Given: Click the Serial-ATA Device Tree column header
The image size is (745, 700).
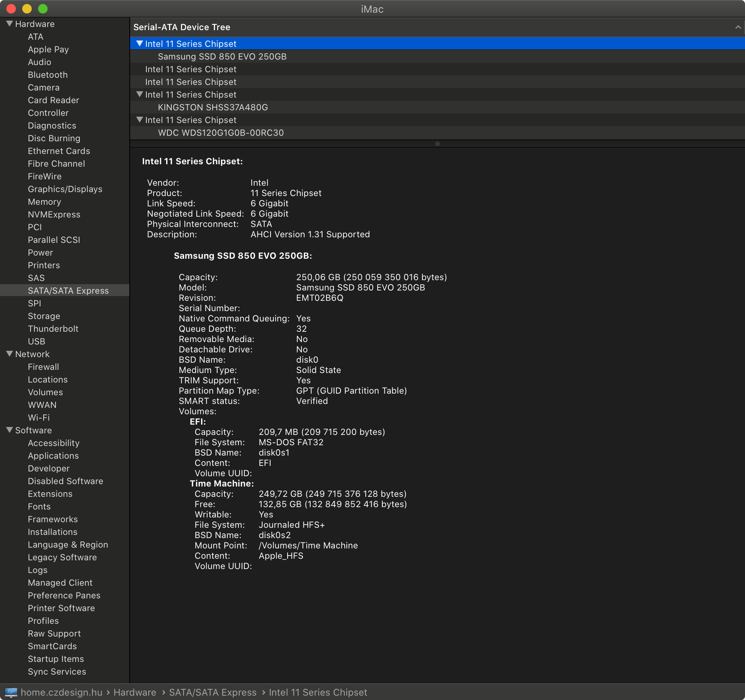Looking at the screenshot, I should click(437, 27).
